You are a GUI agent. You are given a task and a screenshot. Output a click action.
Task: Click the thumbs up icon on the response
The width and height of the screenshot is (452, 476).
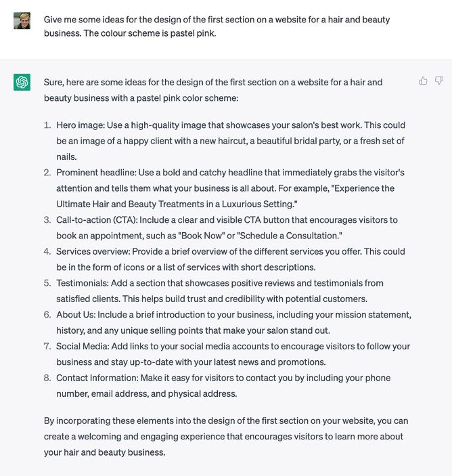[423, 81]
